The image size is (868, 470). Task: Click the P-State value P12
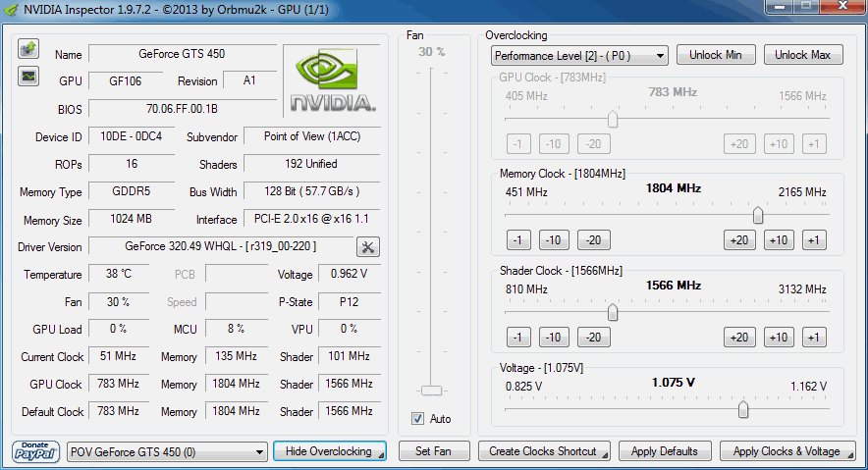tap(350, 302)
